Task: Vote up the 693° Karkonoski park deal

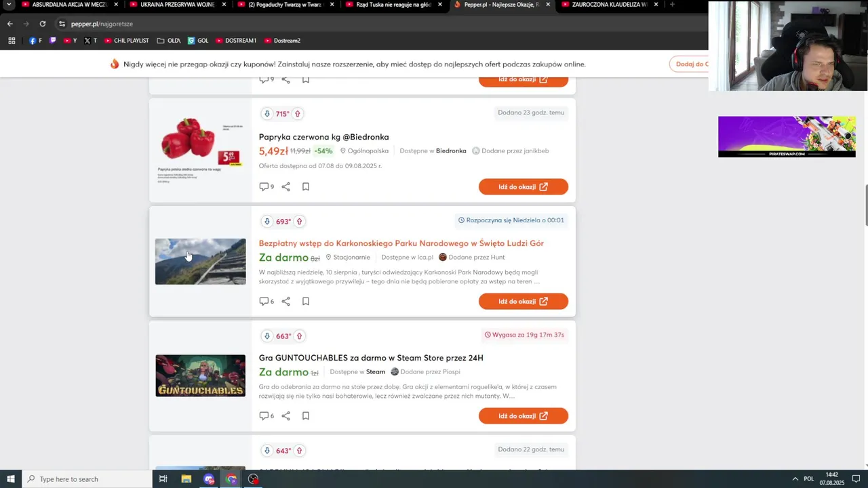Action: click(x=299, y=222)
